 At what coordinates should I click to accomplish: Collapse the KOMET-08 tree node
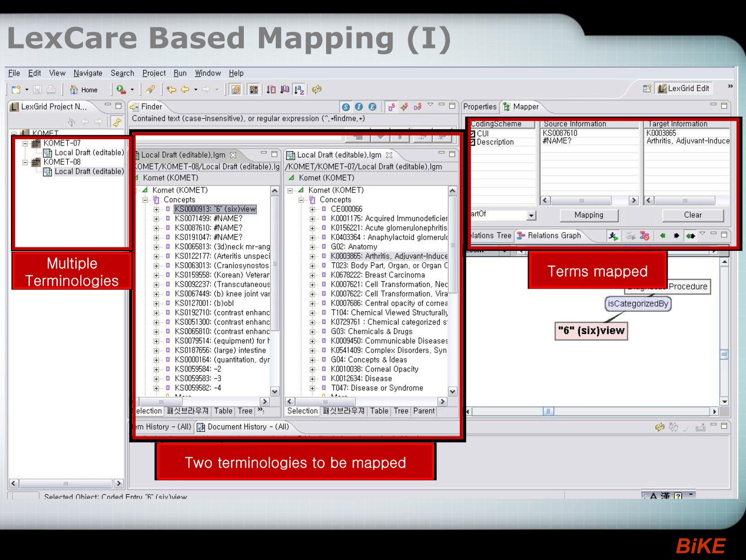(25, 162)
